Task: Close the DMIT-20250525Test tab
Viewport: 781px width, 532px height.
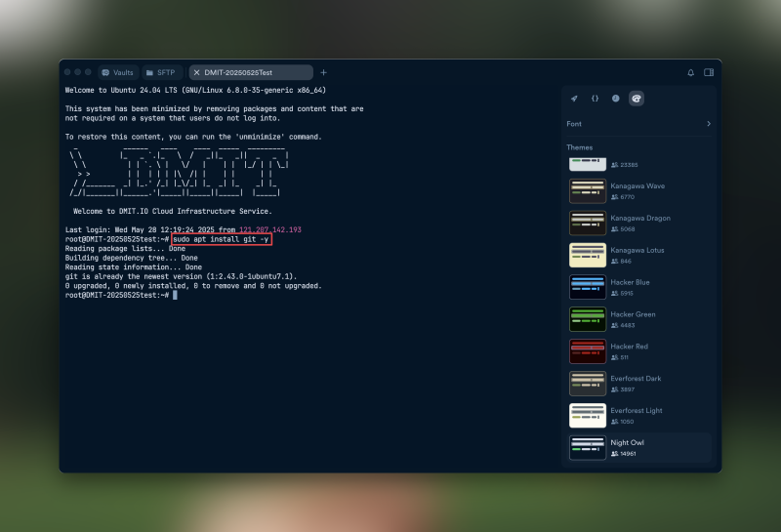Action: [x=196, y=72]
